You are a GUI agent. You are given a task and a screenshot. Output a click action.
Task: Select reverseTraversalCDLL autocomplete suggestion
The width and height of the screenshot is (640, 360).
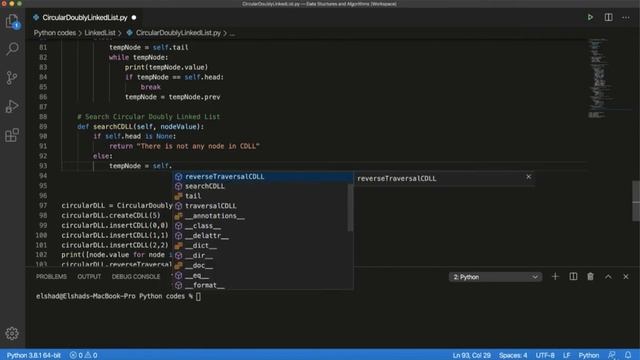coord(263,176)
